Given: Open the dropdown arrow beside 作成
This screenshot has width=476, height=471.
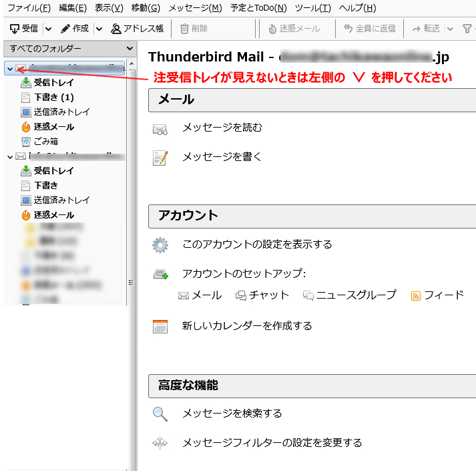Looking at the screenshot, I should [x=99, y=29].
